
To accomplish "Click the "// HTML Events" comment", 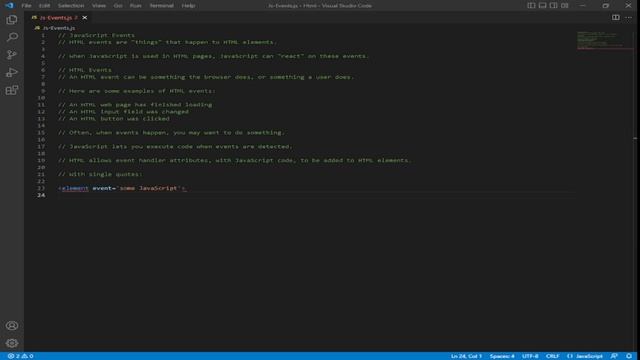I will pyautogui.click(x=84, y=70).
